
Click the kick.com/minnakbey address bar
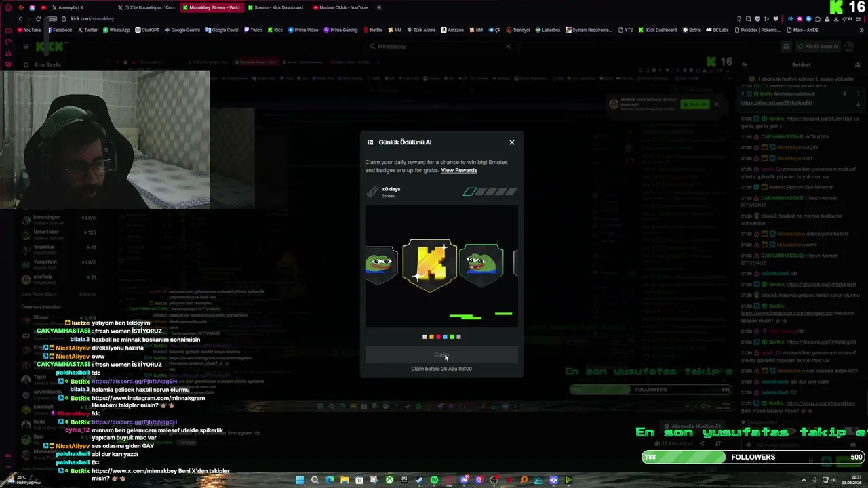click(92, 18)
